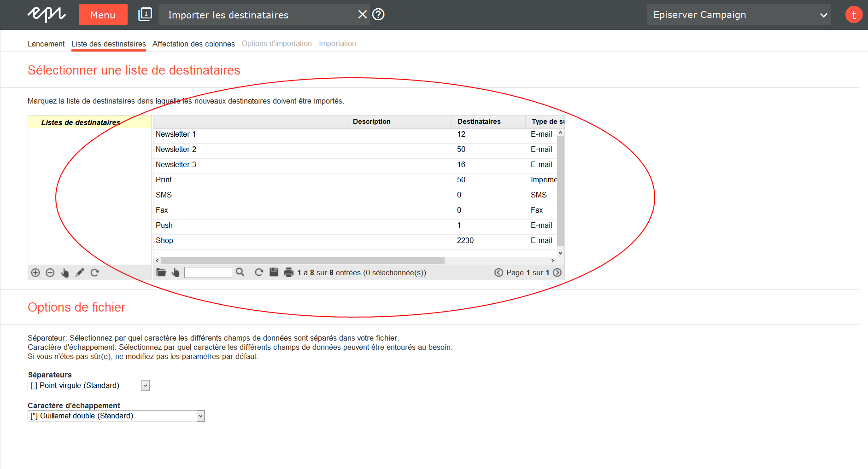Click the printer icon
Screen dimensions: 868x469
point(289,272)
